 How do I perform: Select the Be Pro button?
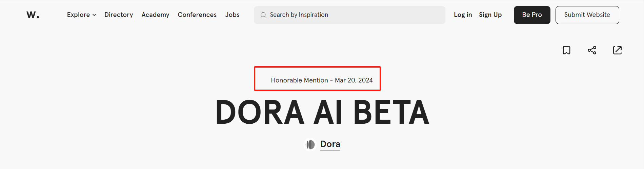click(532, 15)
